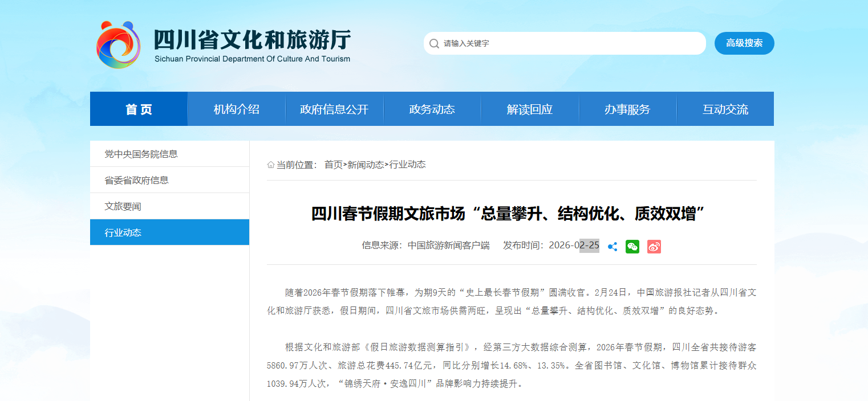
Task: Select 政府信息公开 in navigation bar
Action: pyautogui.click(x=334, y=109)
